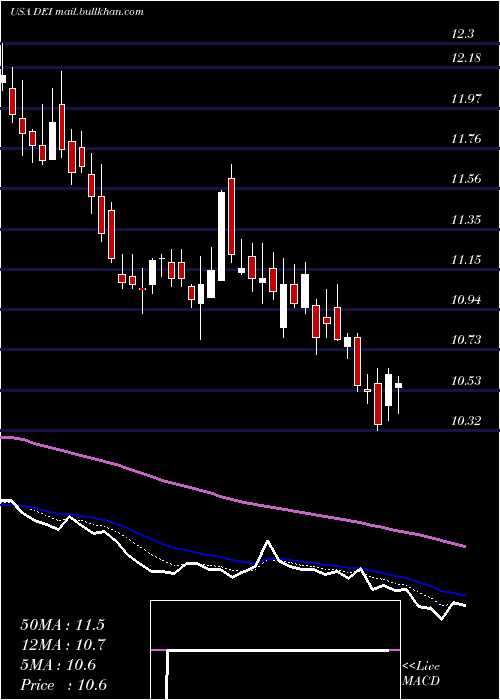Click the 12.18 price level label
The width and height of the screenshot is (500, 700).
coord(466,58)
